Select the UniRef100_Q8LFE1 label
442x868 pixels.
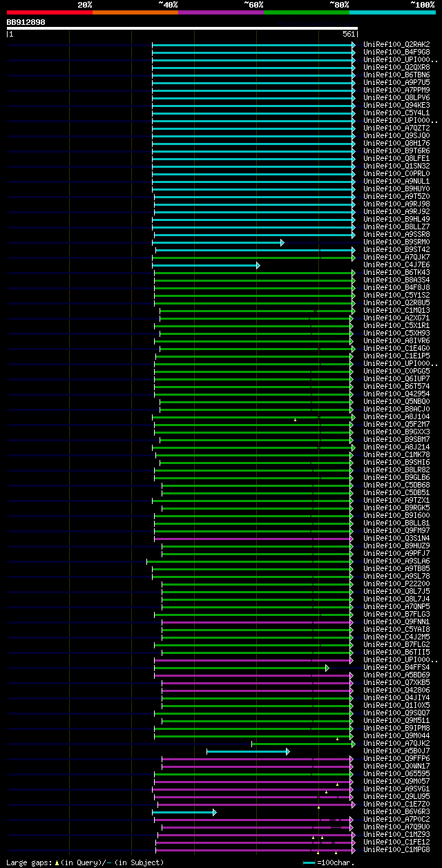point(396,158)
